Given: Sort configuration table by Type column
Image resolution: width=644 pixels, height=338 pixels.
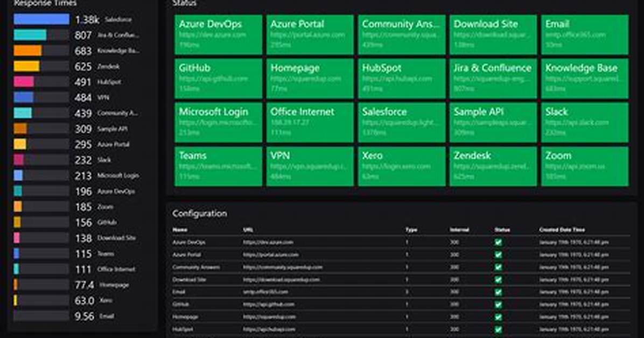Looking at the screenshot, I should coord(411,230).
